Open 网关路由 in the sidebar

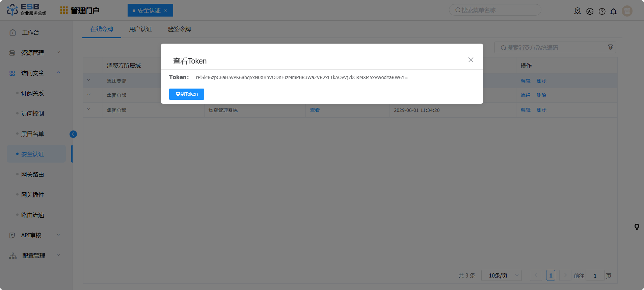tap(33, 174)
